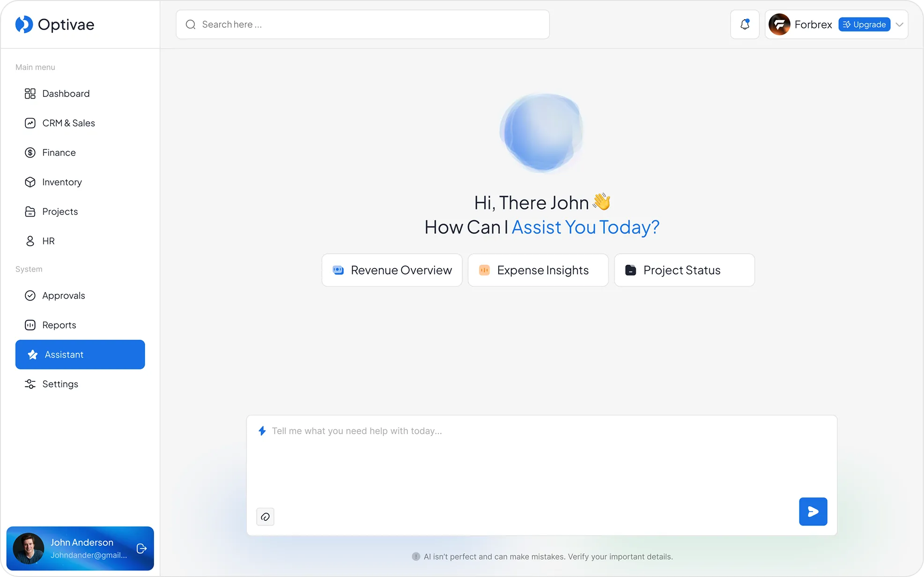Click the Forbrex workspace name
The height and width of the screenshot is (577, 924).
(813, 24)
